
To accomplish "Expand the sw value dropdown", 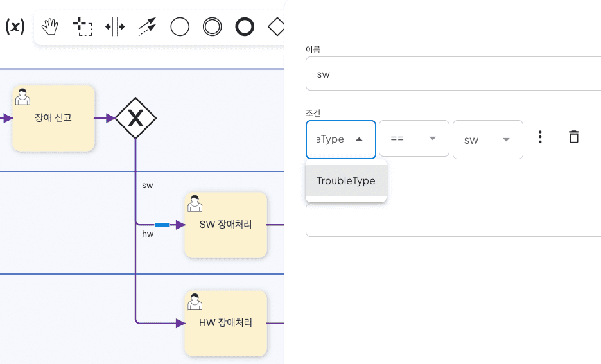I will coord(488,139).
